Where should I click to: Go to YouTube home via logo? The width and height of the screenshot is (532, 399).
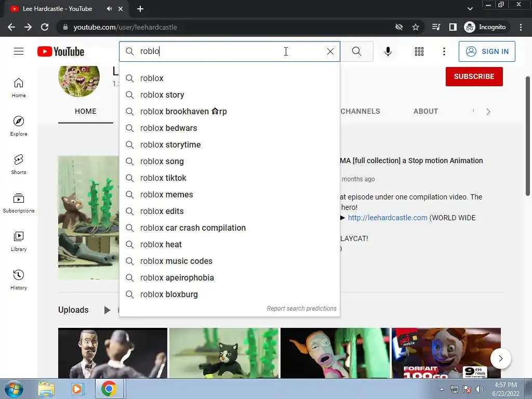pyautogui.click(x=61, y=51)
